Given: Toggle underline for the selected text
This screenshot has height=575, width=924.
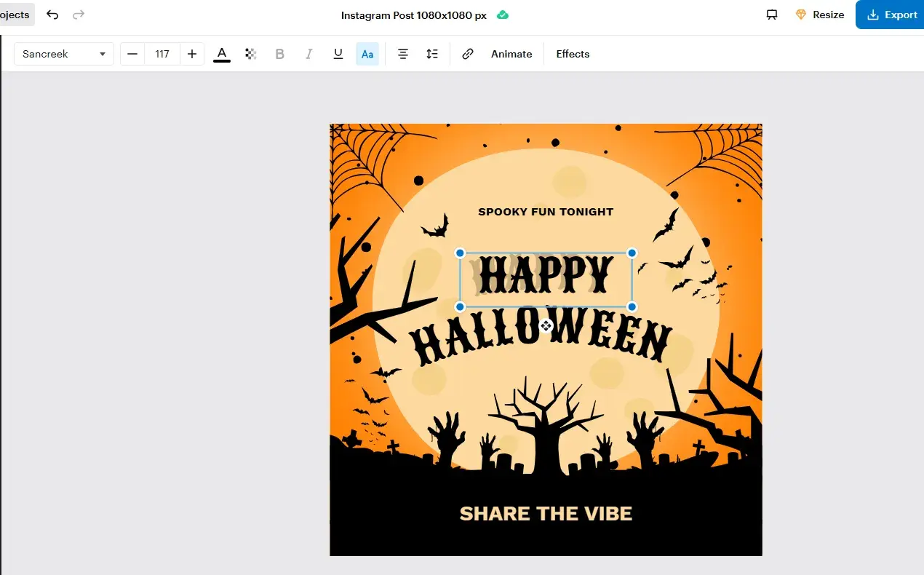Looking at the screenshot, I should tap(338, 53).
